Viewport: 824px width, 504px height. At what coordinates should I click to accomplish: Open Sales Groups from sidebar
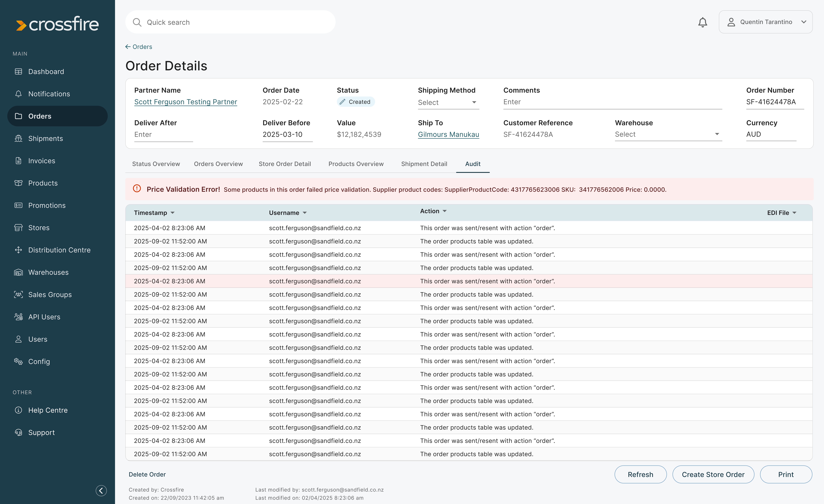click(50, 294)
